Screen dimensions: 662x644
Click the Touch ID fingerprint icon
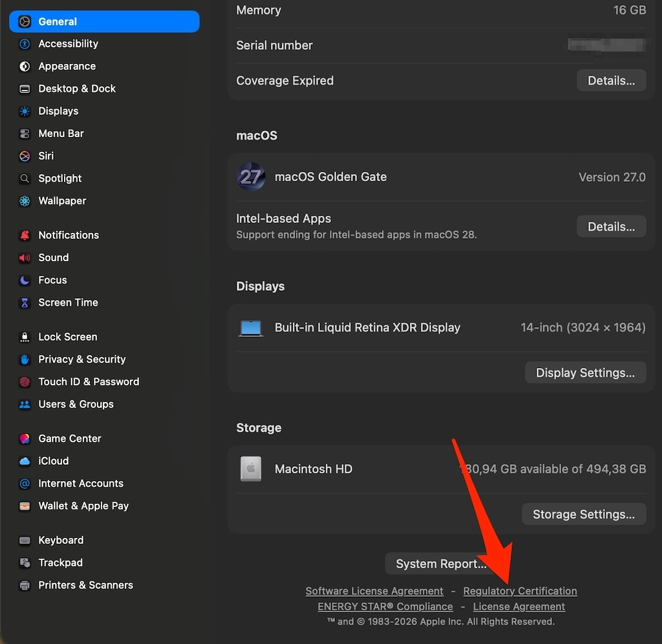25,381
